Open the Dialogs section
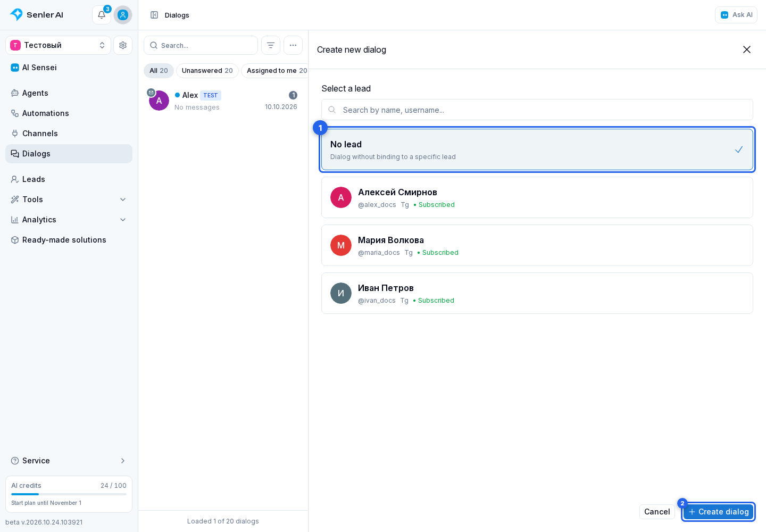Screen dimensions: 766x532 (69, 154)
